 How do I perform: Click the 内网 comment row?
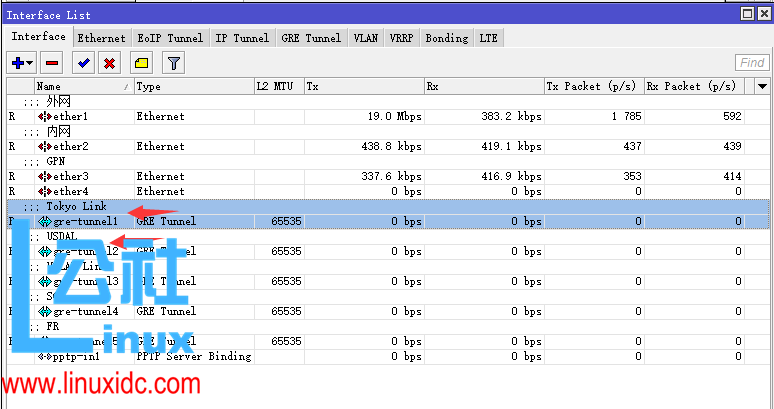[388, 131]
